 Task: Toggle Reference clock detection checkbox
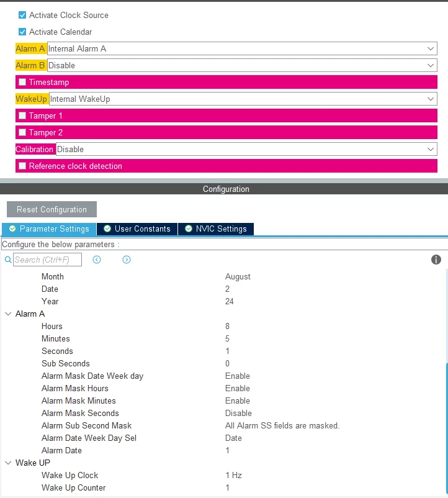pyautogui.click(x=22, y=166)
